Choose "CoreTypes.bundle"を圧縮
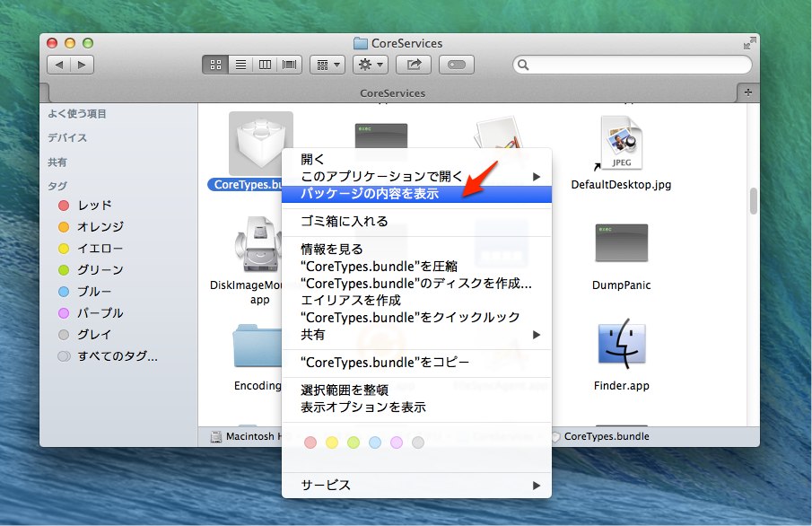This screenshot has height=526, width=812. (x=416, y=267)
